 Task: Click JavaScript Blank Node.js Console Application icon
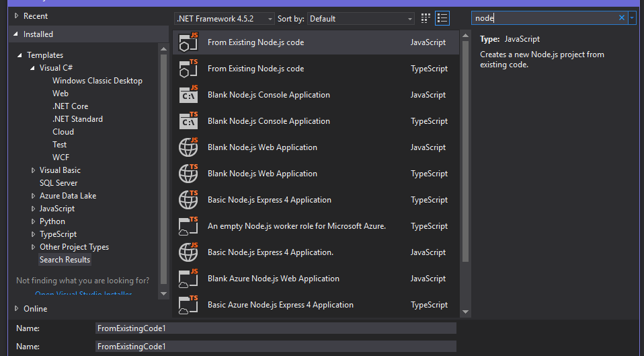click(188, 94)
